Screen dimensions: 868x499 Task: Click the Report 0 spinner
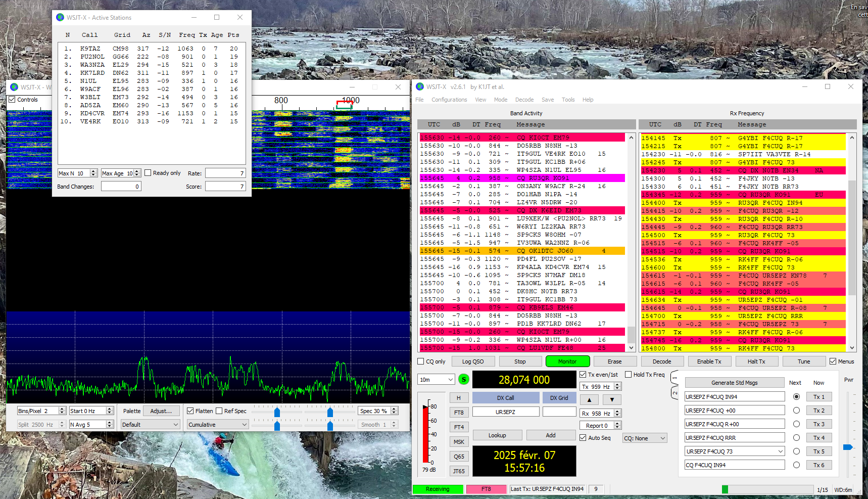click(601, 426)
